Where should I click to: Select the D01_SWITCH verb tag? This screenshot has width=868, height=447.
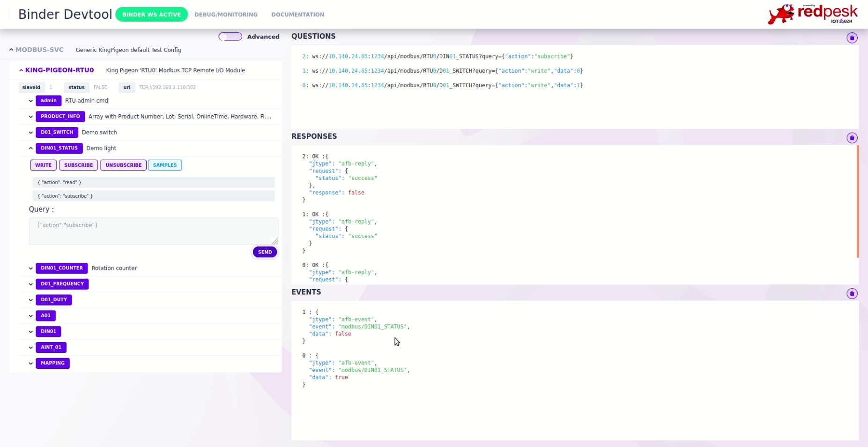coord(57,133)
